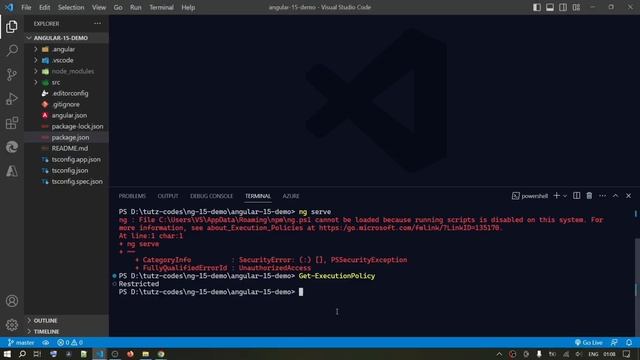Open tsconfig.spec.json file
The width and height of the screenshot is (640, 360).
(67, 181)
